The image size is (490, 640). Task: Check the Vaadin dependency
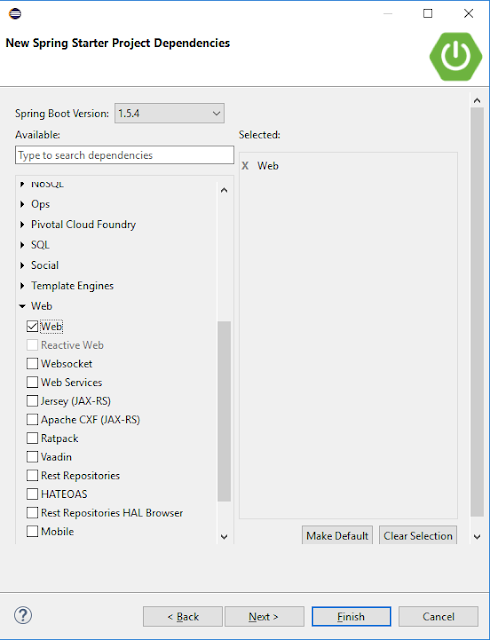point(32,457)
